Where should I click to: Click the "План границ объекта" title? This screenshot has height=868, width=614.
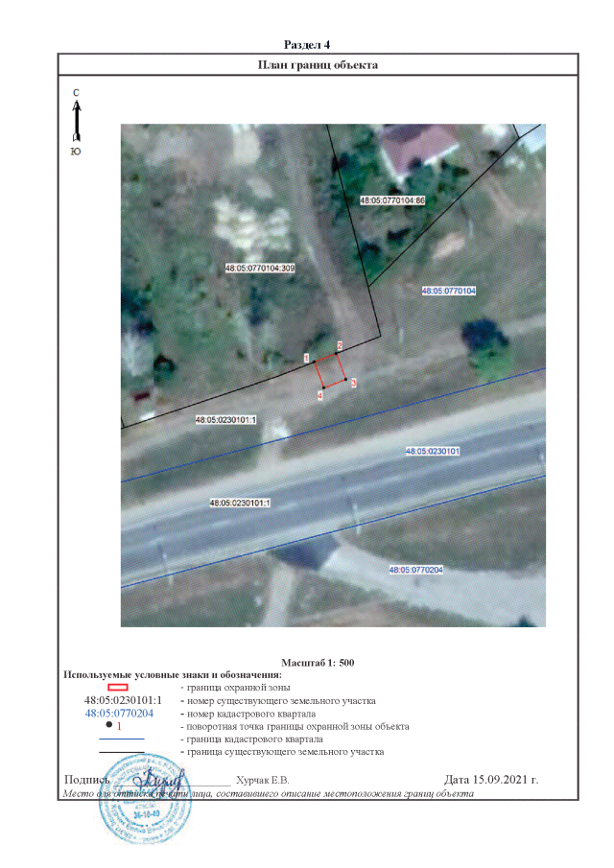[x=318, y=65]
